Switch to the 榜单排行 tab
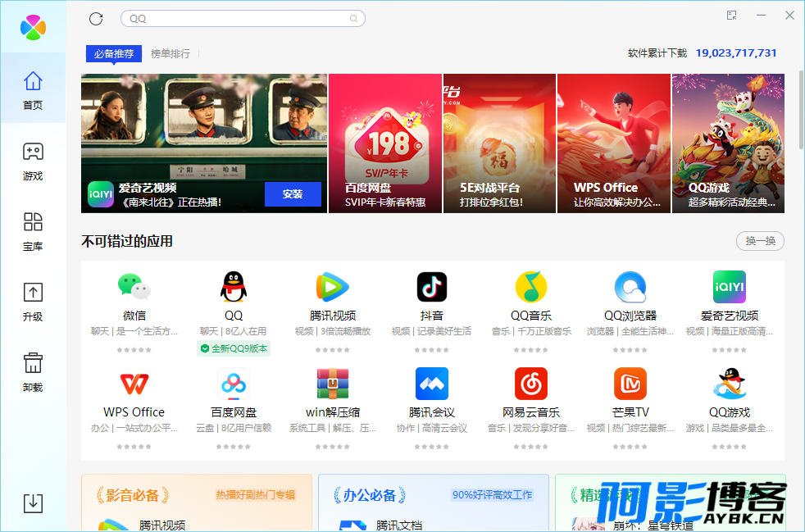The image size is (805, 532). point(171,53)
